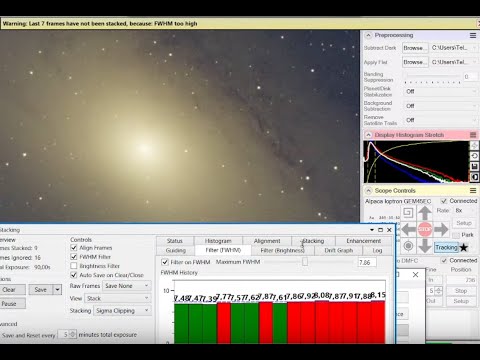Open the Raw Frames Save None dropdown
Image resolution: width=480 pixels, height=360 pixels.
point(127,286)
